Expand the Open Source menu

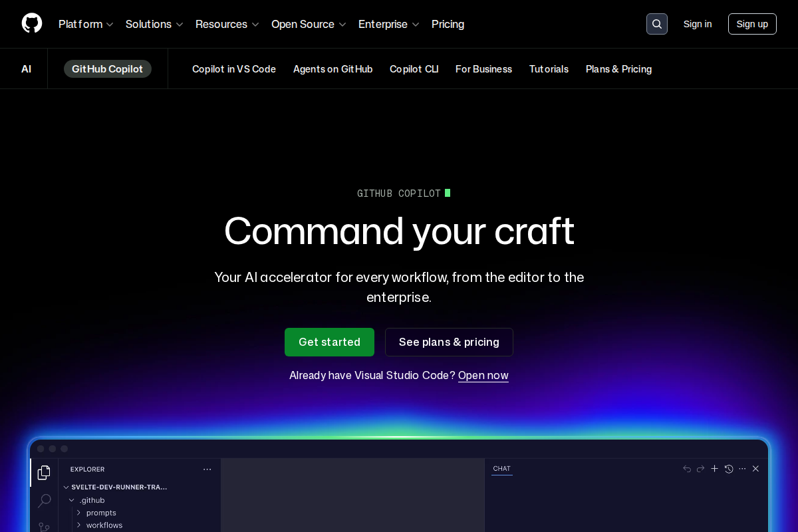click(x=309, y=24)
